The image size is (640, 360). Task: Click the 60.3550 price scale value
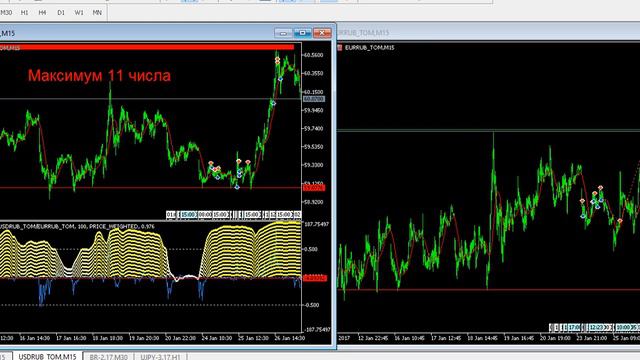(x=313, y=73)
